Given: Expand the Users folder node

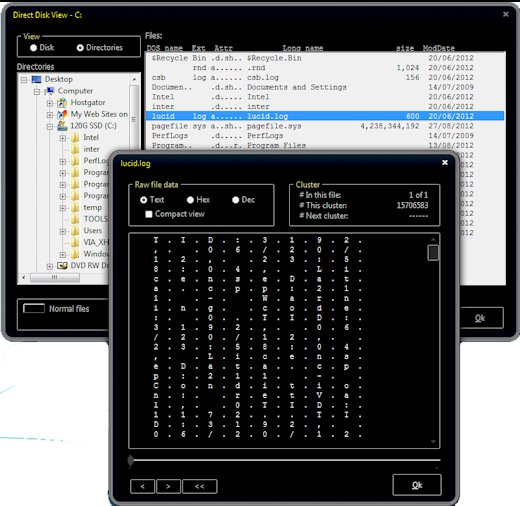Looking at the screenshot, I should point(63,231).
